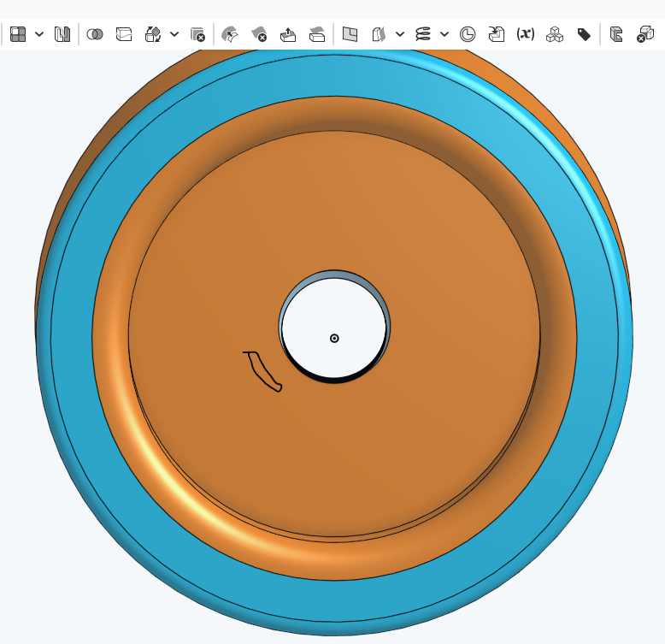This screenshot has width=665, height=644.
Task: Select the pattern tool with four squares
Action: point(18,34)
